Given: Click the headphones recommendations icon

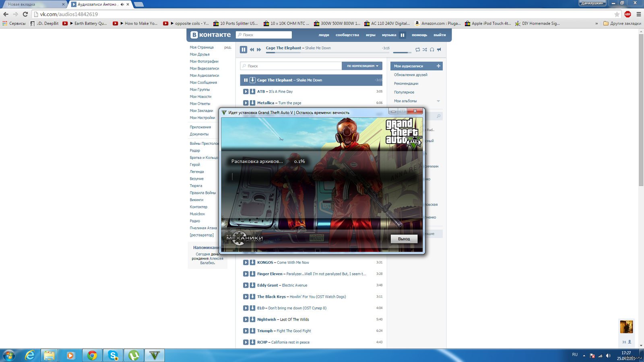Looking at the screenshot, I should tap(432, 49).
